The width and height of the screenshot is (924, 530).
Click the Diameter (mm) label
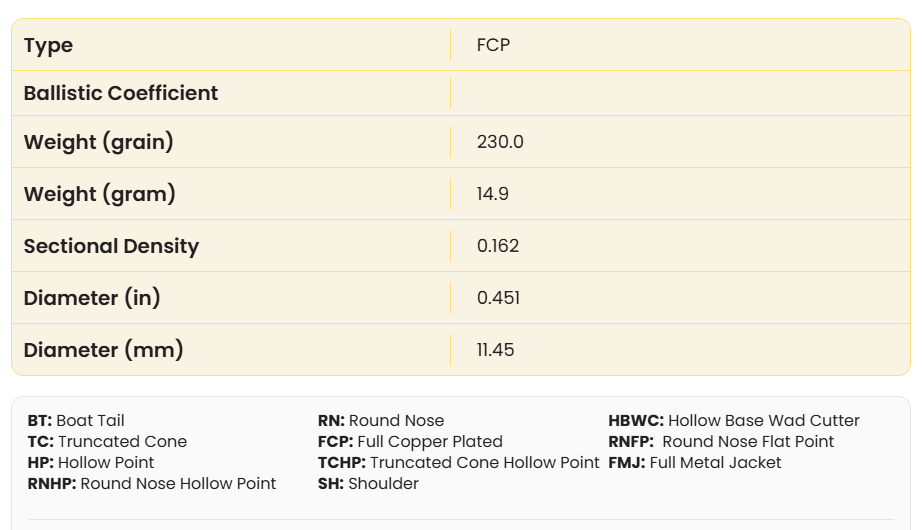104,350
